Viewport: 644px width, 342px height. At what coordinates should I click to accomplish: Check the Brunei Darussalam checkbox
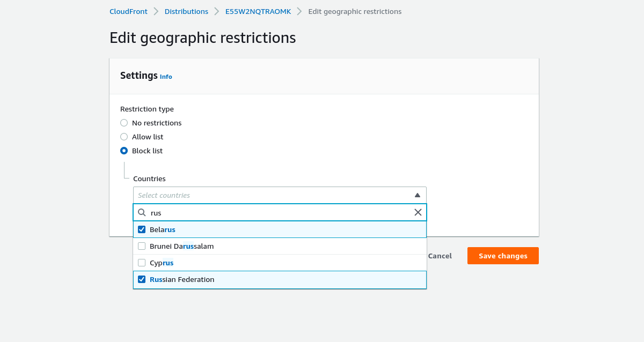(x=142, y=246)
